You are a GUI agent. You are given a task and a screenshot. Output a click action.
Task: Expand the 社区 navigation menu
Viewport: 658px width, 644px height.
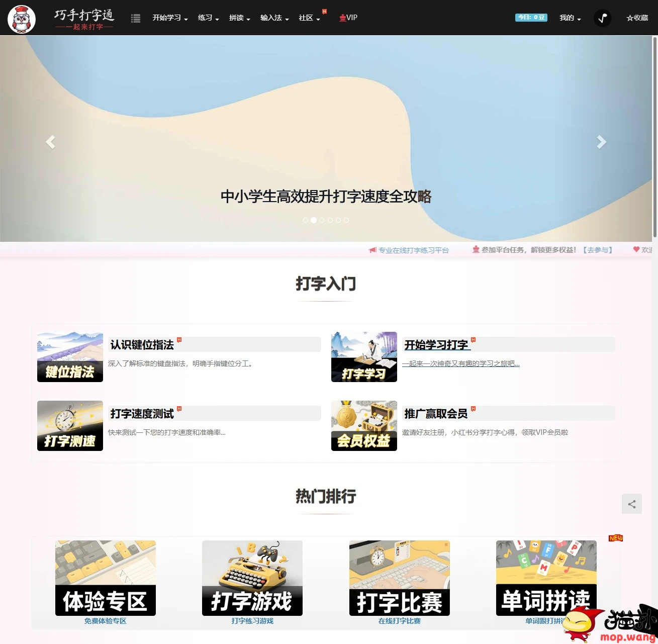[x=309, y=18]
